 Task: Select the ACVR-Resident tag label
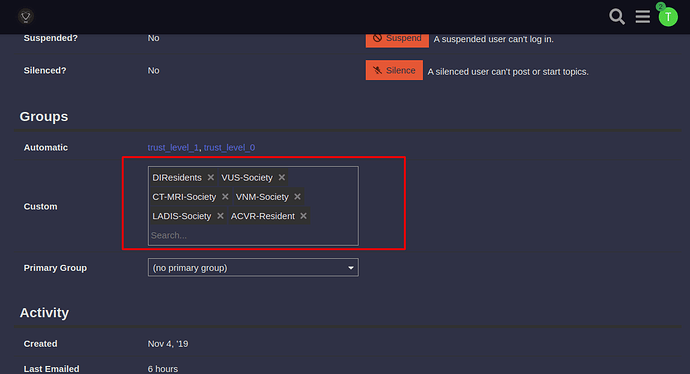263,216
